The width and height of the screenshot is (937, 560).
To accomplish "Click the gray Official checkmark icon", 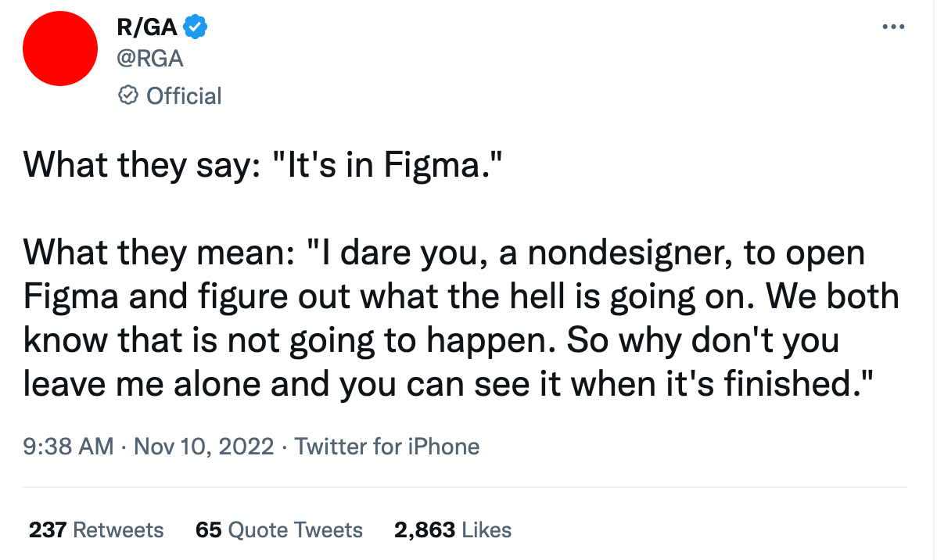I will coord(127,95).
